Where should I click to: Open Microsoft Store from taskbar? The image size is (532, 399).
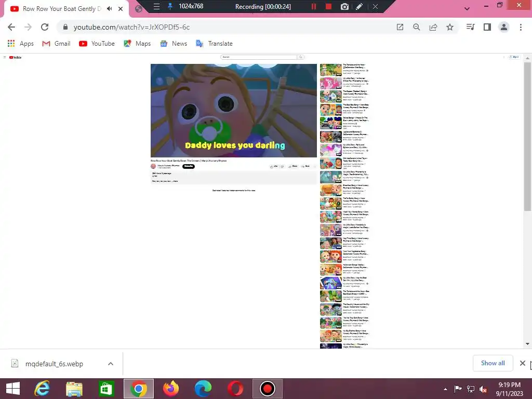[106, 389]
